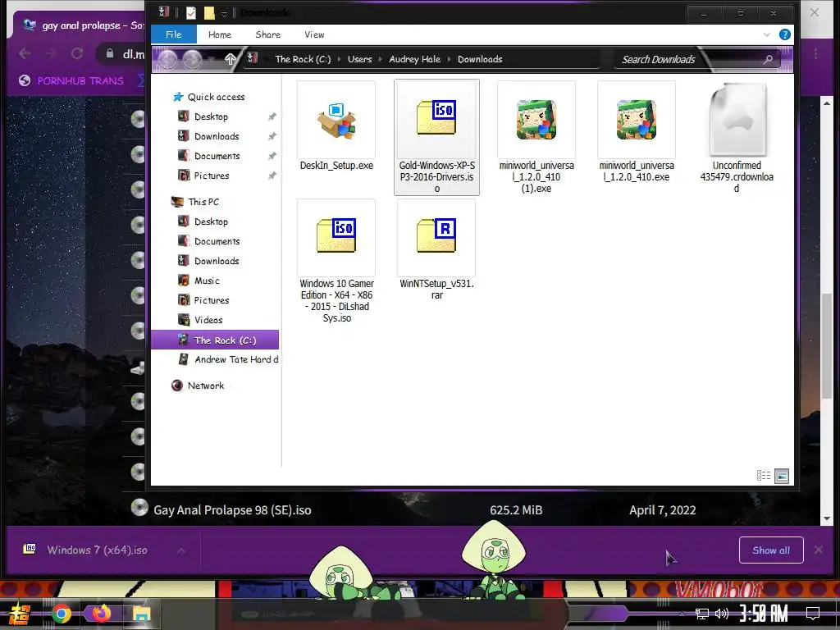Open recent locations dropdown arrow
The width and height of the screenshot is (840, 630).
tap(212, 59)
